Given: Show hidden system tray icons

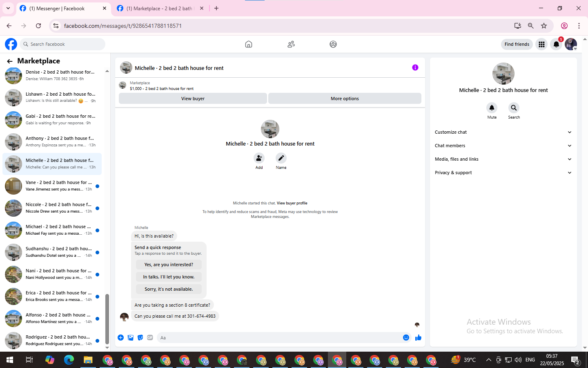Looking at the screenshot, I should 488,360.
